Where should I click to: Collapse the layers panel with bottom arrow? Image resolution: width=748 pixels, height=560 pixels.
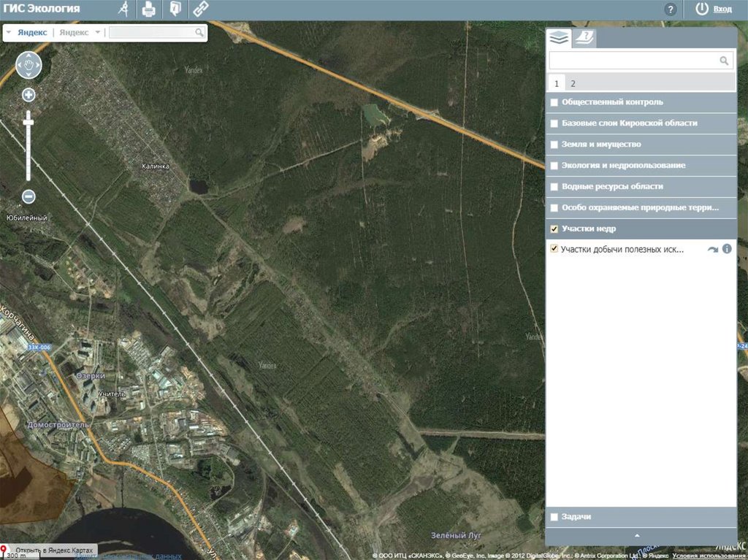[x=637, y=536]
